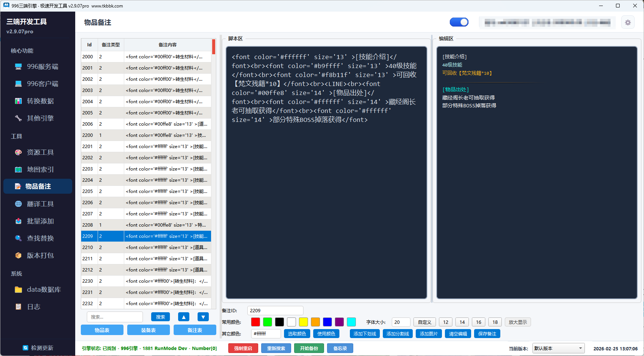
Task: Open the 地图索引 tool
Action: (39, 169)
